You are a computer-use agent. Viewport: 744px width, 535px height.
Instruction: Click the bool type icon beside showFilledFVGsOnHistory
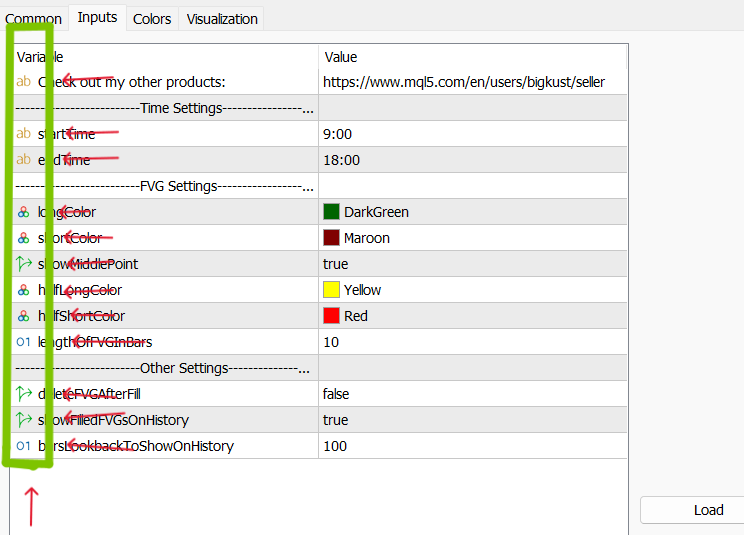[x=24, y=420]
